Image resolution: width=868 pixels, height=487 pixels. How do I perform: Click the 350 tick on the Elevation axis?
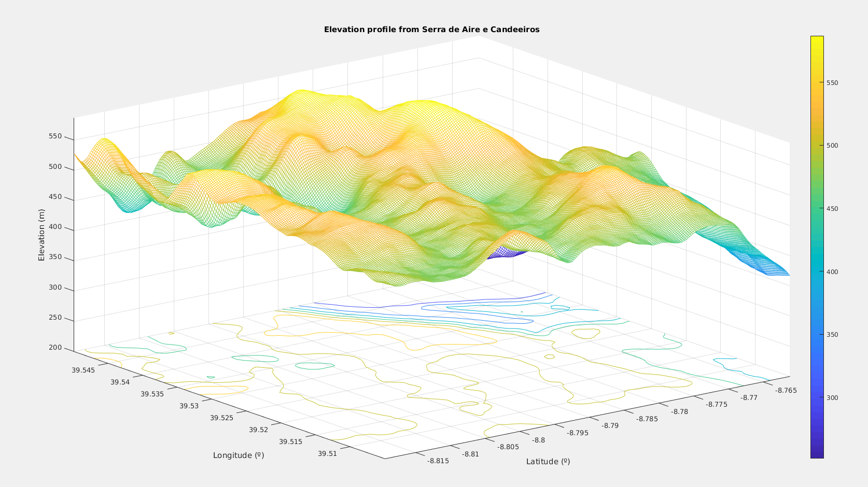tap(55, 257)
